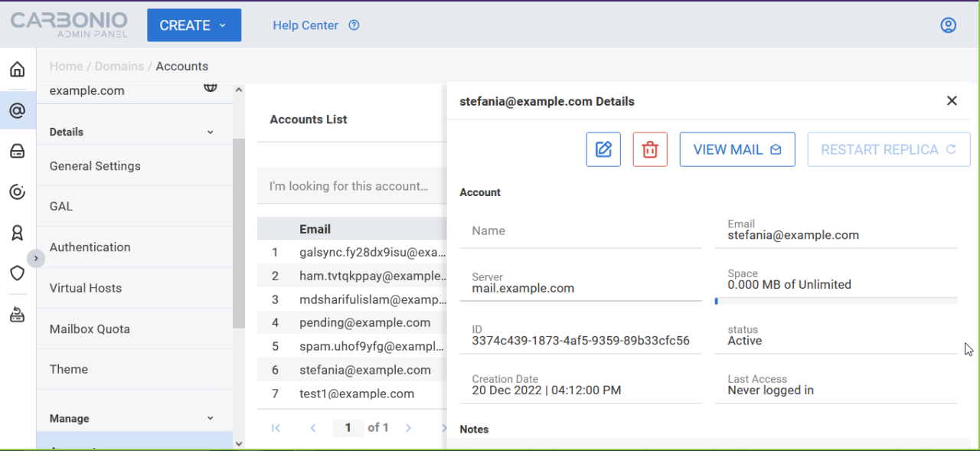Screen dimensions: 980x451
Task: Click the VIEW MAIL button
Action: click(737, 149)
